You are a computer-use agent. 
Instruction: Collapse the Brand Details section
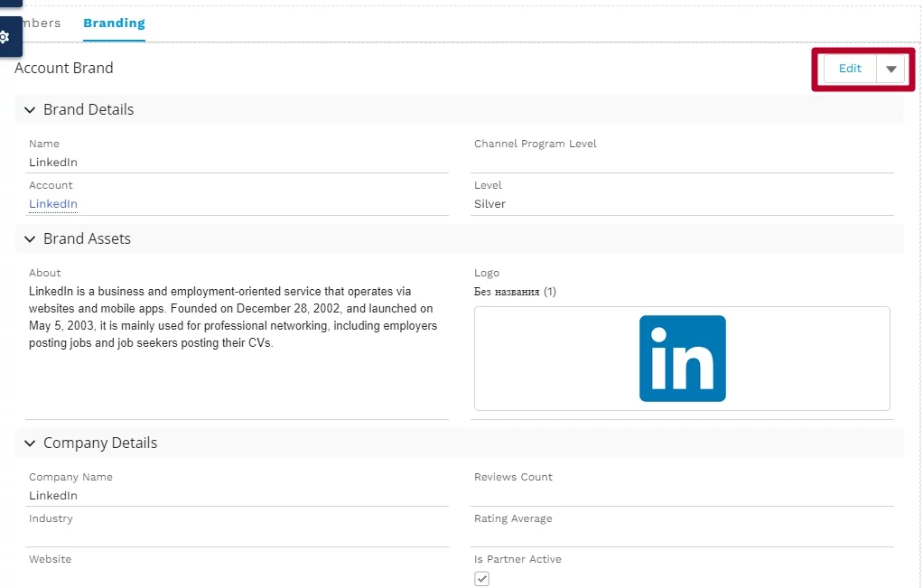tap(30, 110)
